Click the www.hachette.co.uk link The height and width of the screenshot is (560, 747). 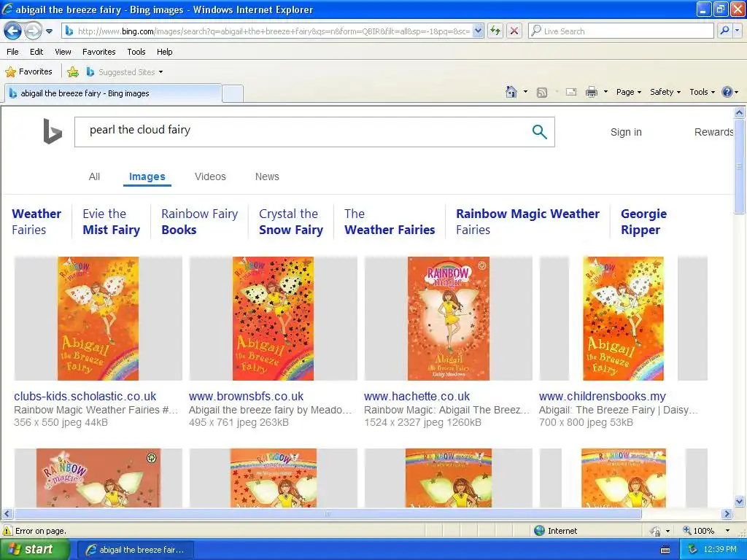coord(417,396)
